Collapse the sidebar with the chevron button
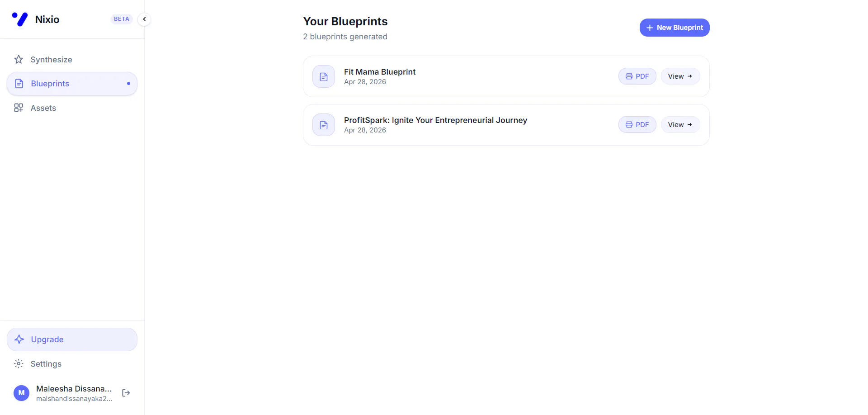This screenshot has width=868, height=415. (x=144, y=19)
